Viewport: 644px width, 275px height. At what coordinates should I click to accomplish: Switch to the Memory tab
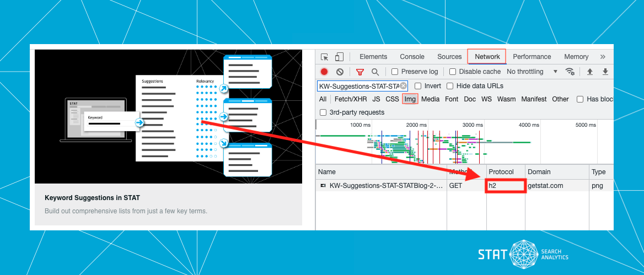(x=576, y=57)
